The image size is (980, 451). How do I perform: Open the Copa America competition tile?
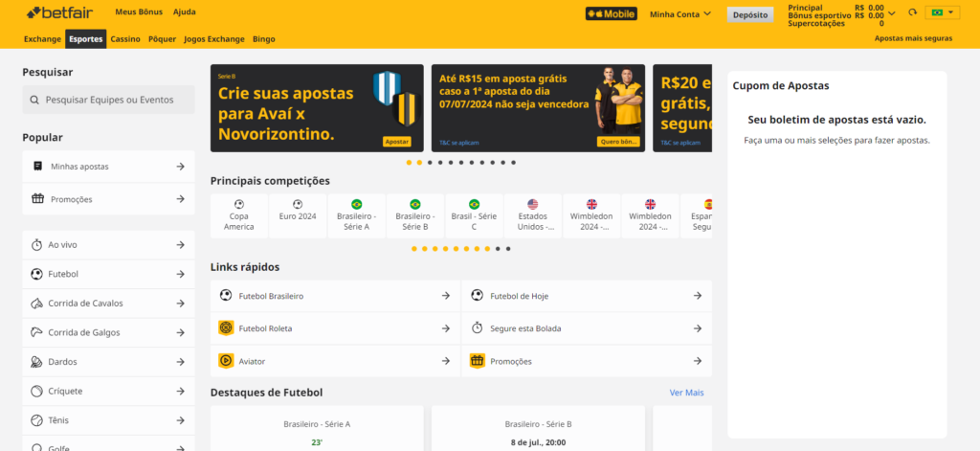[239, 215]
